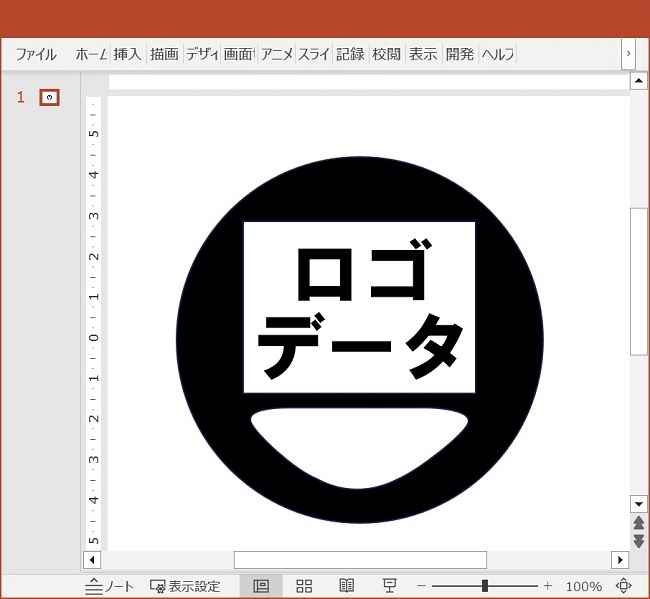650x599 pixels.
Task: Switch to Normal view icon
Action: 261,586
